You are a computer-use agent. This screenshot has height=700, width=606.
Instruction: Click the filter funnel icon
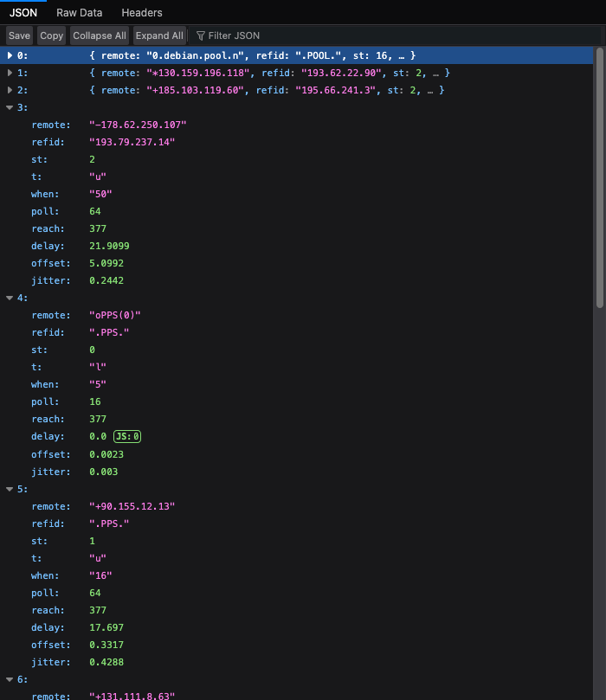point(201,35)
